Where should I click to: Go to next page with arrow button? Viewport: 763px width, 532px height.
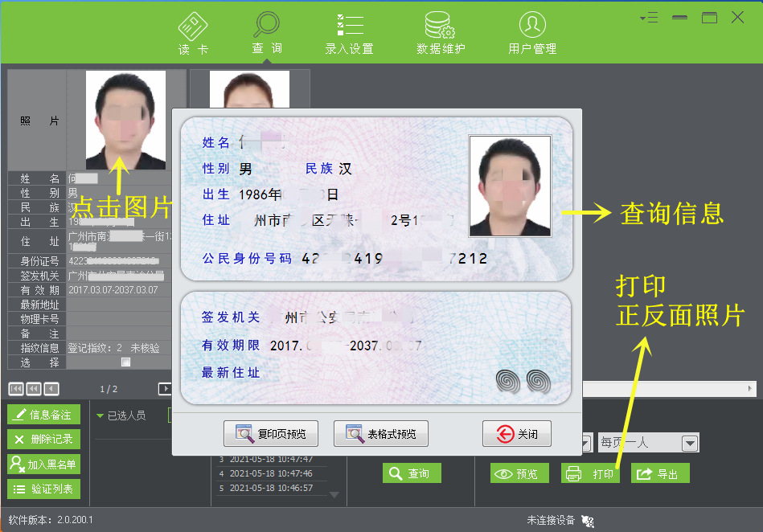point(165,388)
